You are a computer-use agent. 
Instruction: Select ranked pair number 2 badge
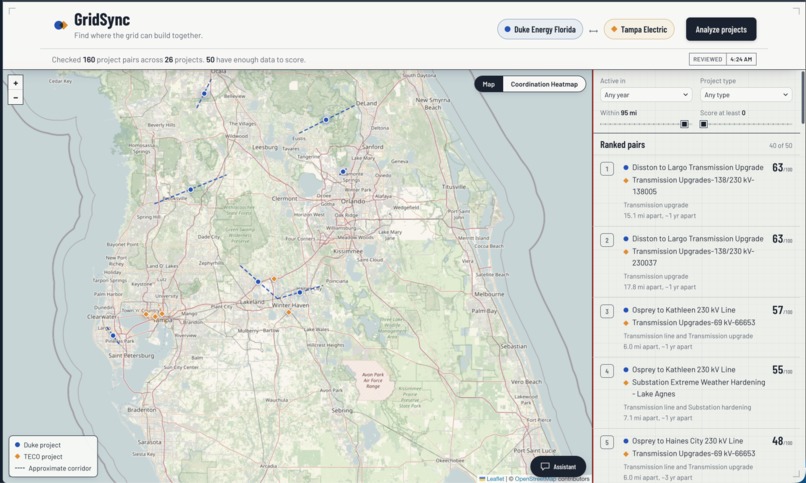[x=607, y=240]
